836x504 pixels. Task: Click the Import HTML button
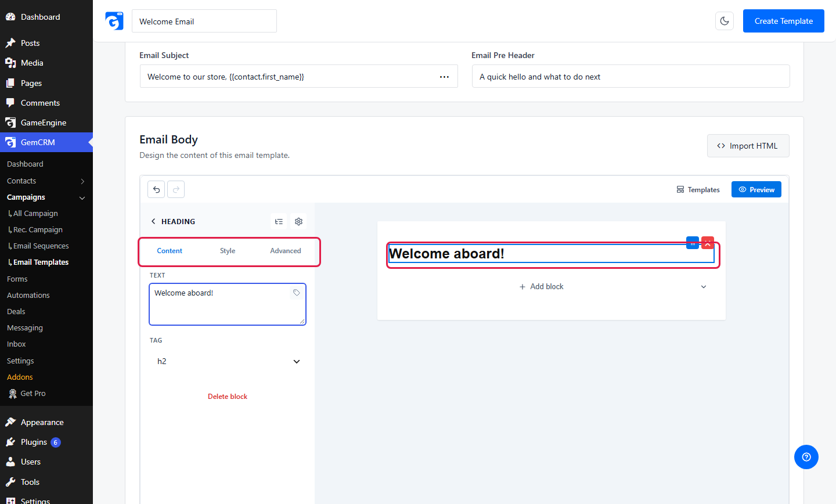click(x=748, y=146)
